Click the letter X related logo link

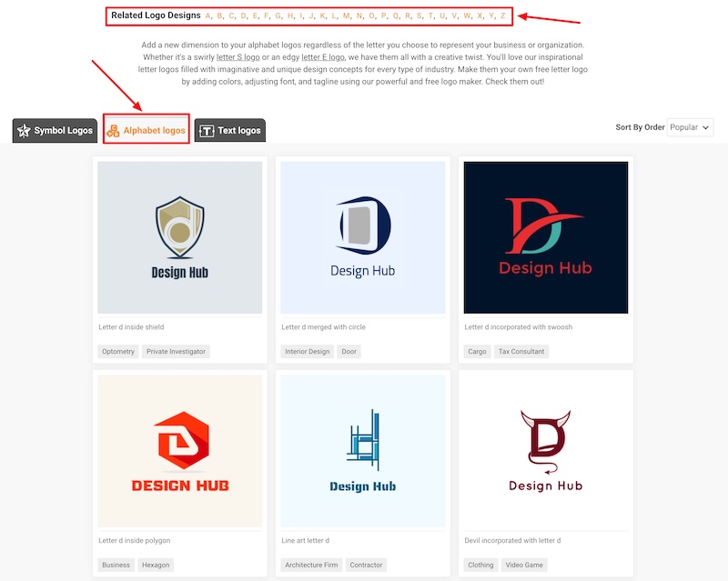(480, 15)
